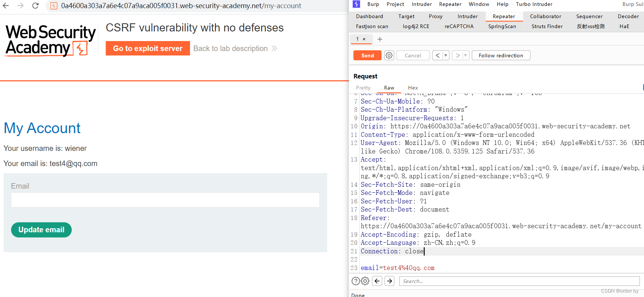Open the log4j2 RCE tab
This screenshot has height=297, width=644.
(x=416, y=26)
